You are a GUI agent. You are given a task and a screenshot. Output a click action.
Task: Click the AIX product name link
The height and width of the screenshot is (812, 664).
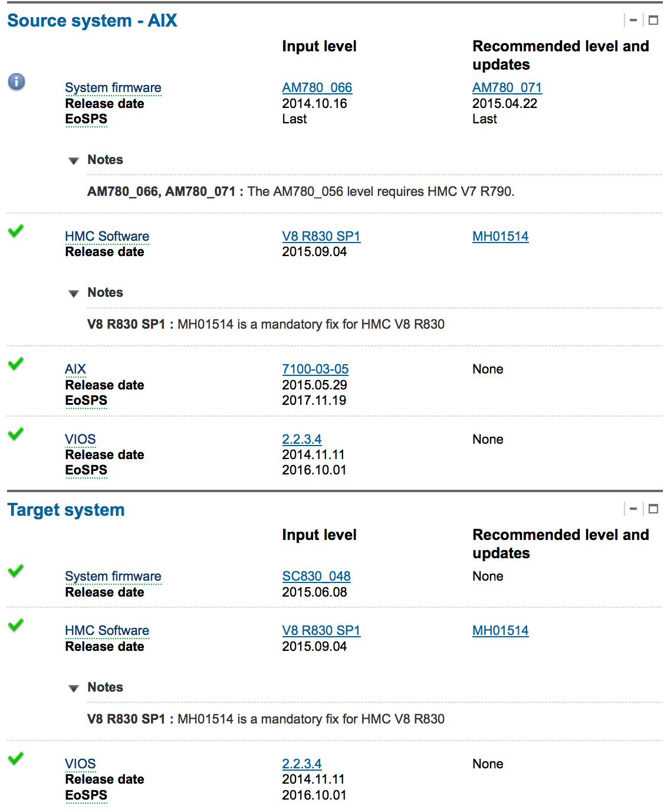[75, 369]
